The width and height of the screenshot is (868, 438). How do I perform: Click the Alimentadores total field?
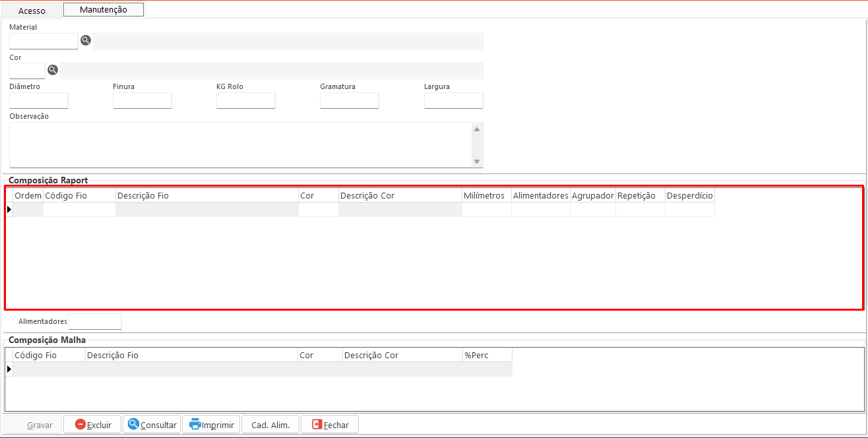point(95,321)
